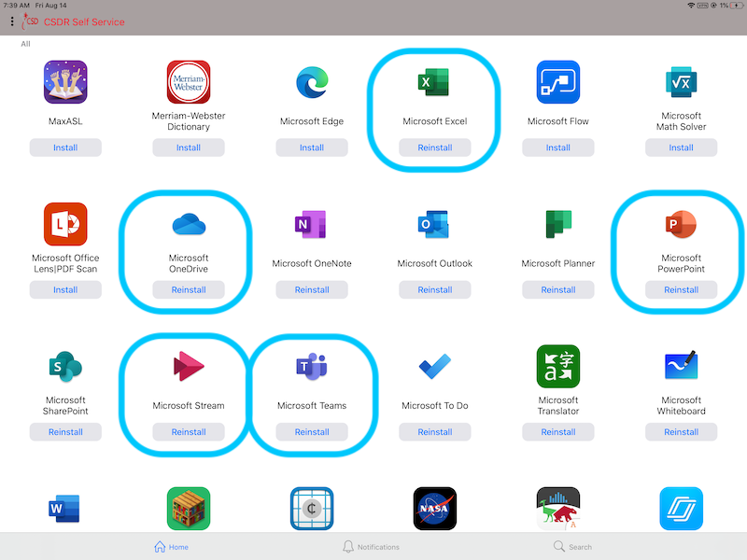
Task: Select the blue Nearpod-style app icon
Action: (682, 508)
